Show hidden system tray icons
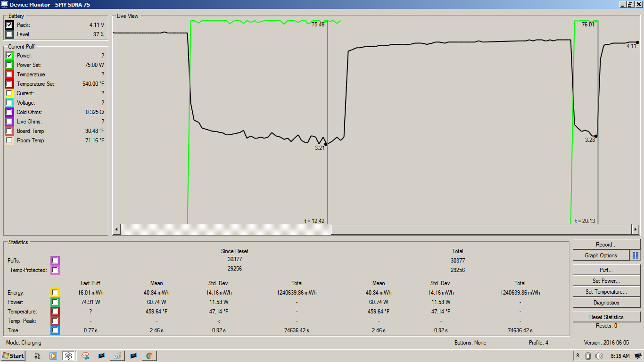644x362 pixels. click(x=578, y=355)
